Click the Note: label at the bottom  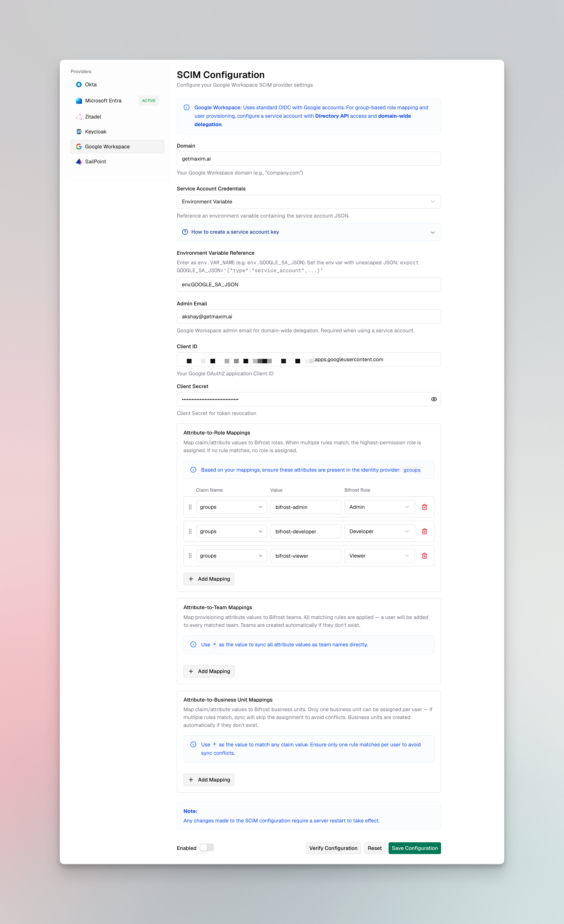point(190,811)
